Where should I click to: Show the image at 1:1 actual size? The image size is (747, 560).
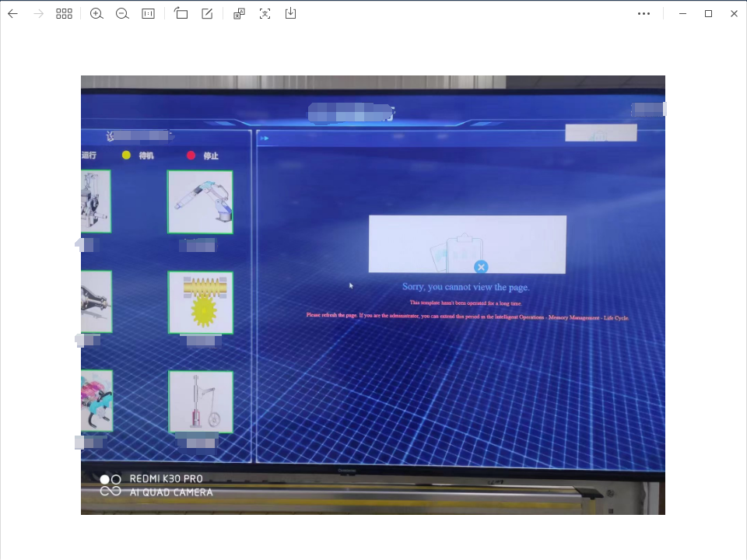click(148, 14)
